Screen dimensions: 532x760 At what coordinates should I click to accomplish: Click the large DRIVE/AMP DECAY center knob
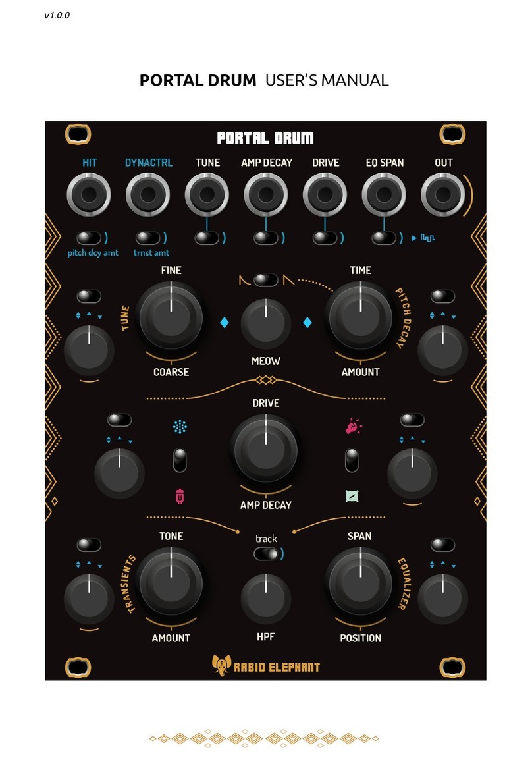click(266, 449)
